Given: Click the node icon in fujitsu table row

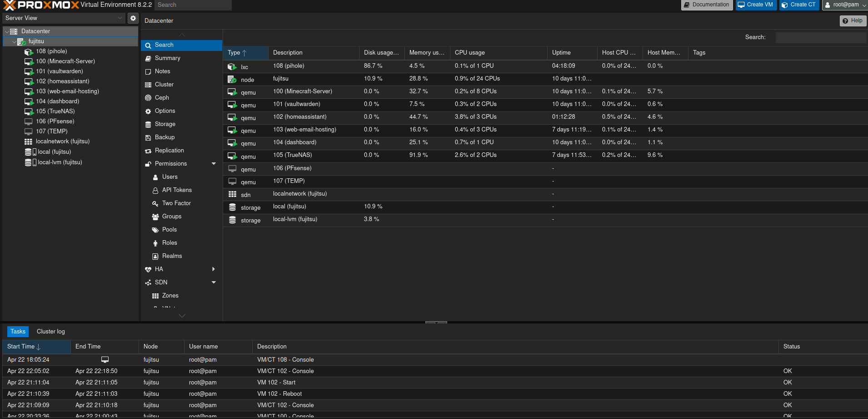Looking at the screenshot, I should point(232,80).
